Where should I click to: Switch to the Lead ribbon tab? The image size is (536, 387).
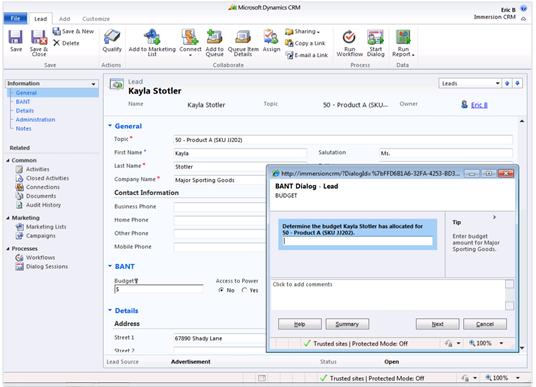click(x=40, y=19)
